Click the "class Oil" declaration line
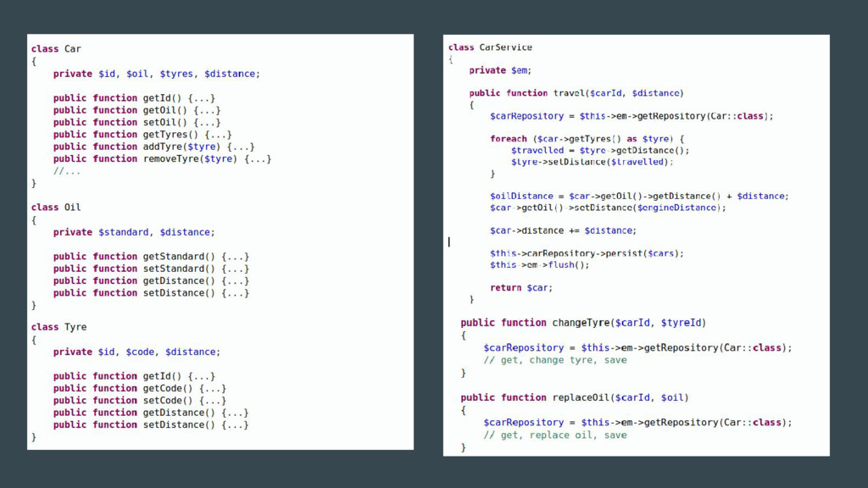Image resolution: width=868 pixels, height=488 pixels. pyautogui.click(x=56, y=207)
